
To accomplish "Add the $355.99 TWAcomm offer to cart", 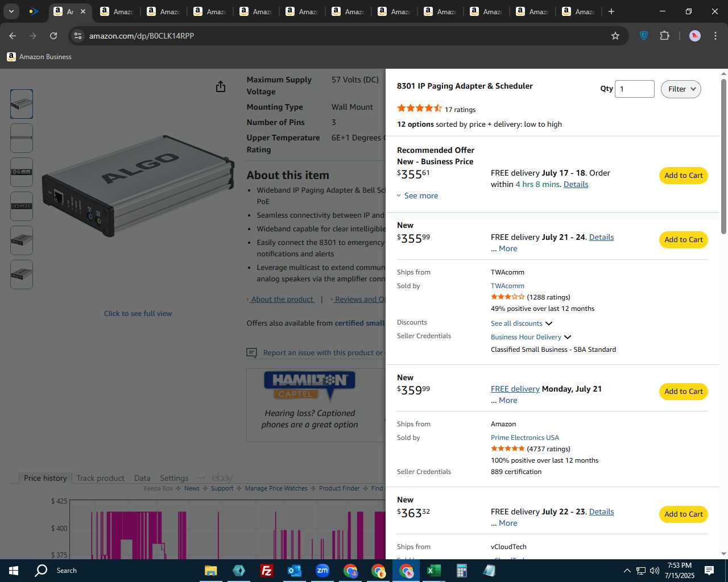I will [x=684, y=240].
